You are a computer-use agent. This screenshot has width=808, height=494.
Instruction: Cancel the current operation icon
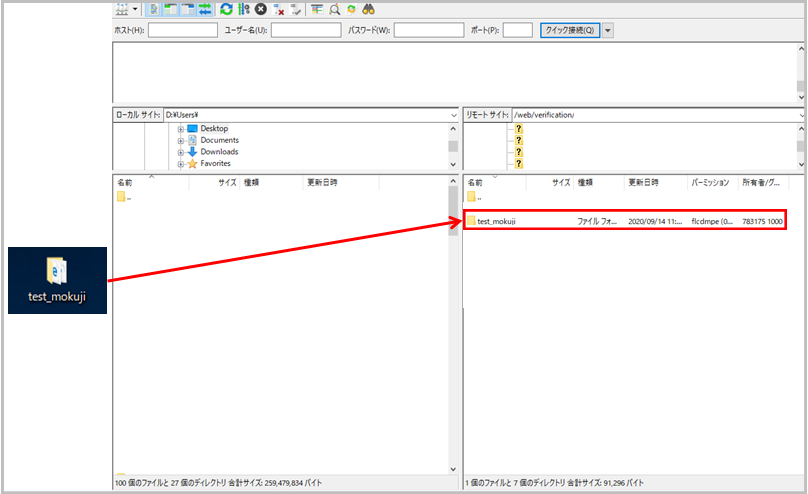tap(260, 9)
